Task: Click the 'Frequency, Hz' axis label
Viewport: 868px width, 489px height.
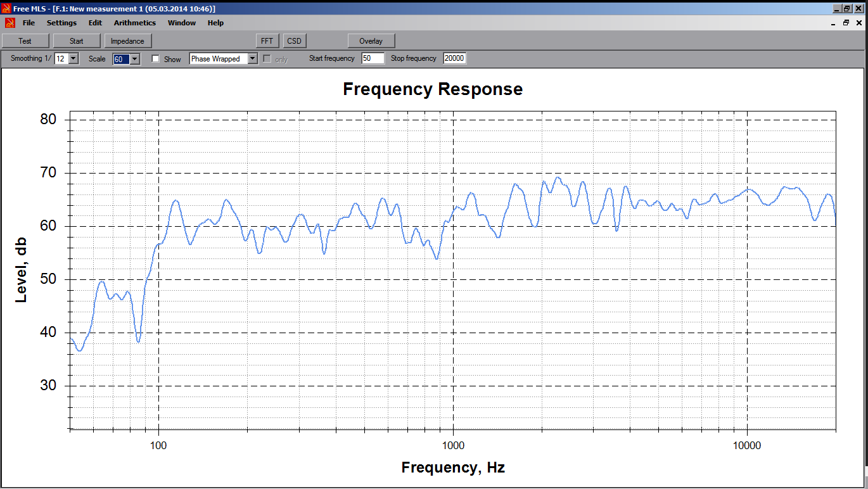Action: [453, 468]
